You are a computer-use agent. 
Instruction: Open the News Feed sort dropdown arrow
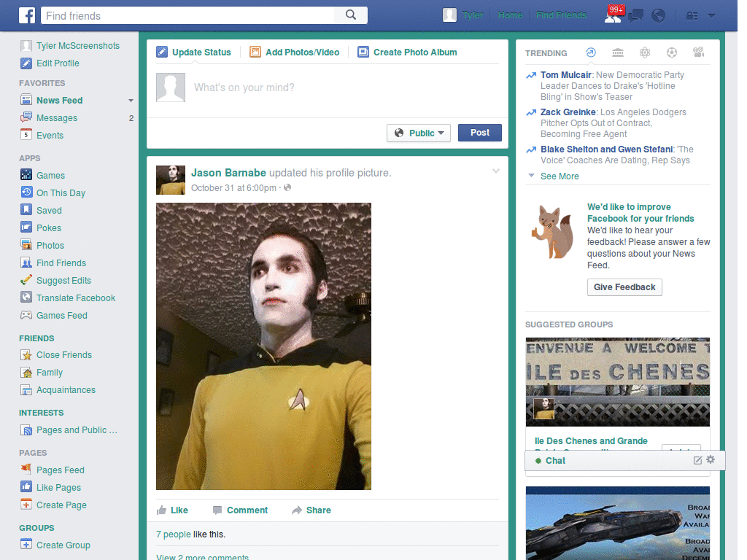pyautogui.click(x=131, y=101)
